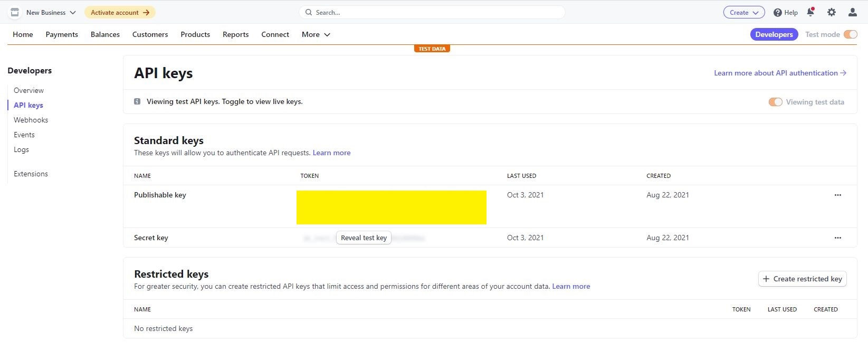Go to the Payments tab
The height and width of the screenshot is (350, 868).
[x=62, y=34]
